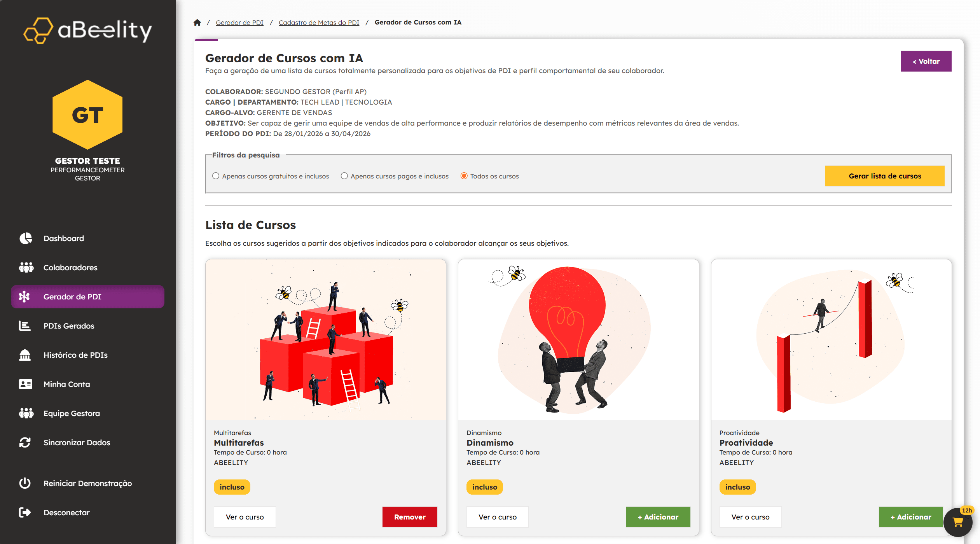Open PDIs Gerados via its sidebar icon
This screenshot has width=980, height=544.
(x=25, y=326)
